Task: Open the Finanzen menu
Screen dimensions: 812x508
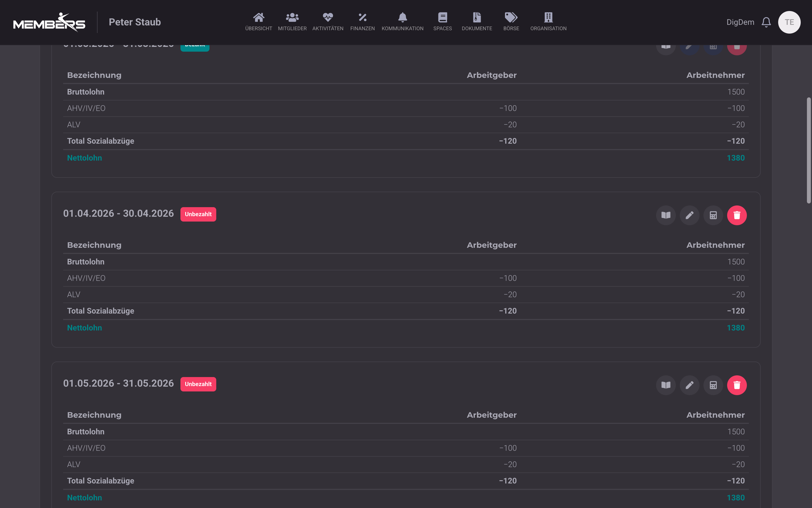Action: (x=362, y=22)
